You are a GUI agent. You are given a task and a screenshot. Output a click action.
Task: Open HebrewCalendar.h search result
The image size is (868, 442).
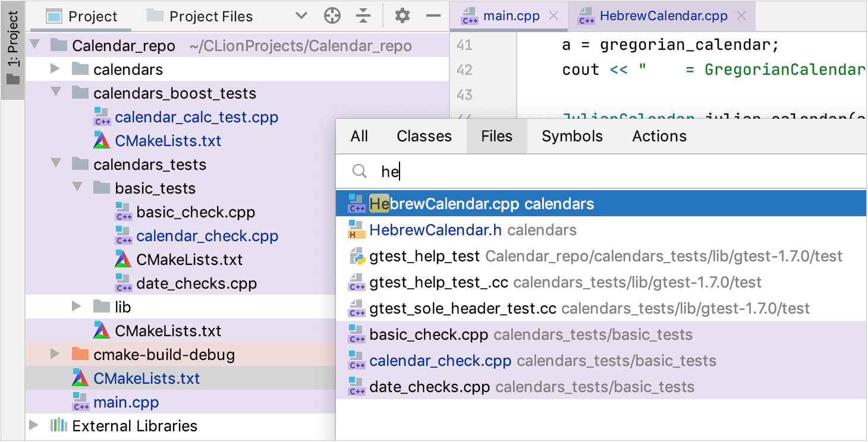coord(601,230)
